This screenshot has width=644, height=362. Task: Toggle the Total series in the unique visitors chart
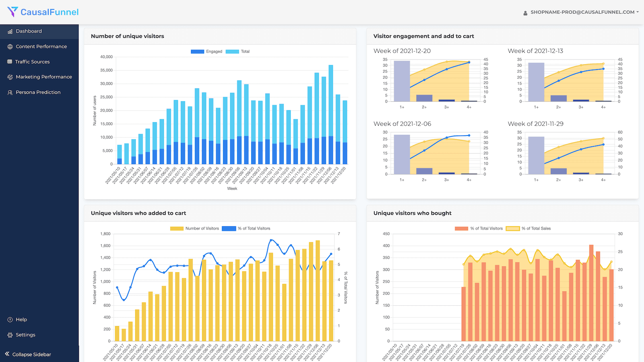click(x=238, y=51)
